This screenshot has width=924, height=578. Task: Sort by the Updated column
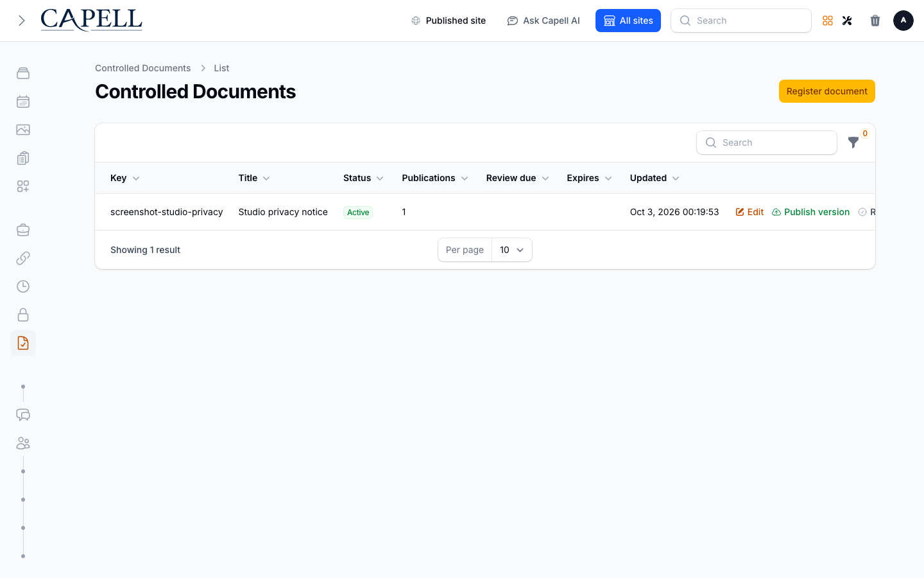654,178
